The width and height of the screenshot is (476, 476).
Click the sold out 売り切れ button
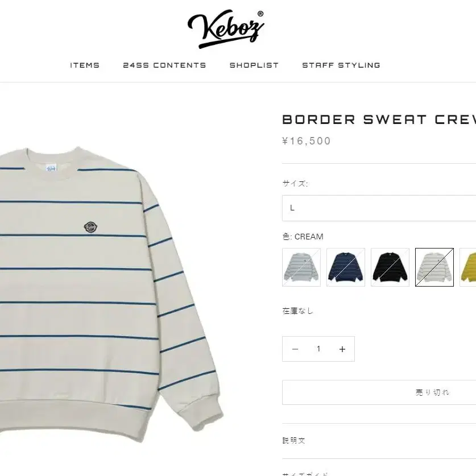pyautogui.click(x=379, y=392)
